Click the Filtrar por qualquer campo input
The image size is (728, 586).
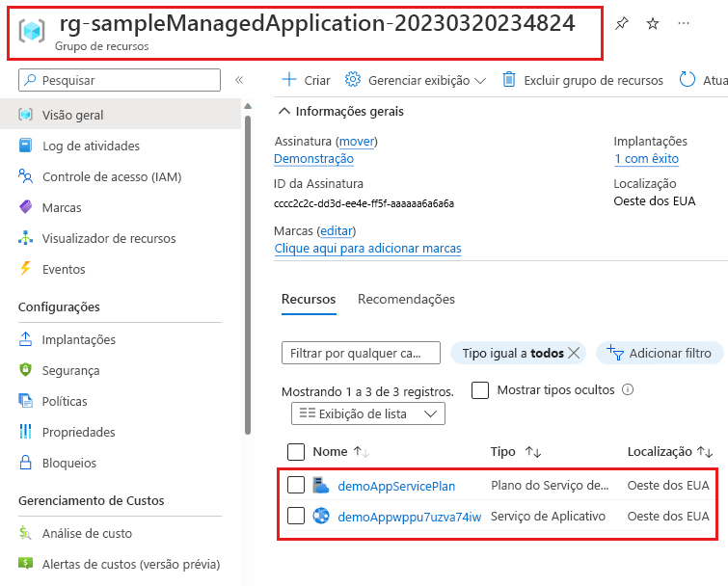(361, 354)
